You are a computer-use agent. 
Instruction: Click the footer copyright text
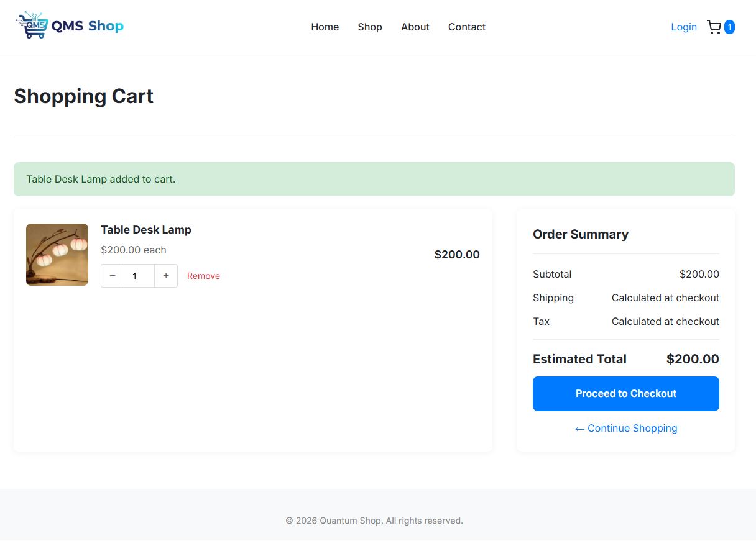click(374, 521)
